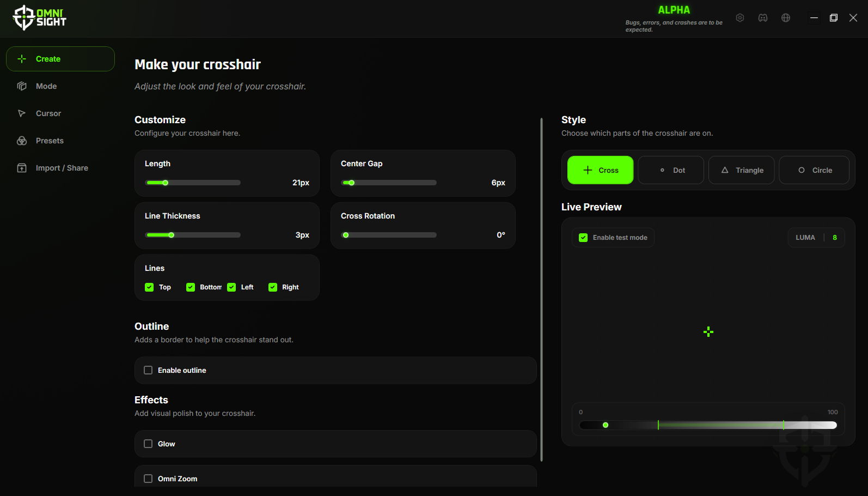Open Import / Share page

(x=60, y=168)
